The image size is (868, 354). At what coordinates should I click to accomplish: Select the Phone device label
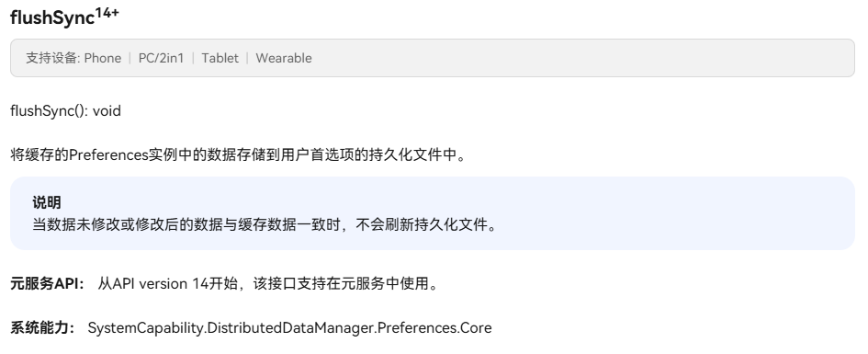(x=102, y=58)
